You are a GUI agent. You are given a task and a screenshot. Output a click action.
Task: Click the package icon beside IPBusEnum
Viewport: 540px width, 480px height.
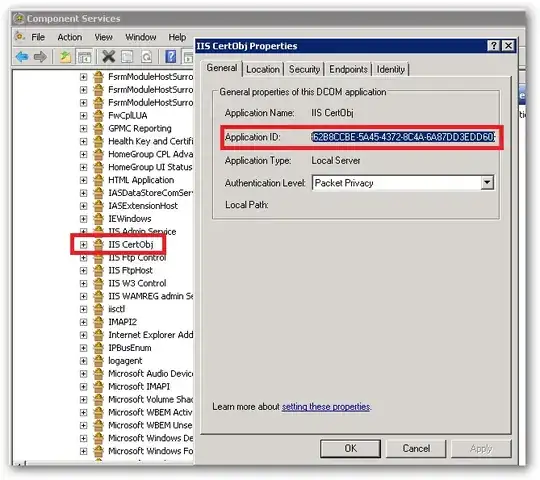coord(98,348)
